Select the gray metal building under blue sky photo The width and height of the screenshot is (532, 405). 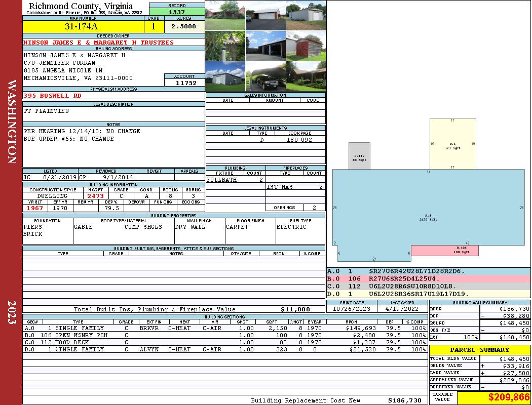[225, 76]
